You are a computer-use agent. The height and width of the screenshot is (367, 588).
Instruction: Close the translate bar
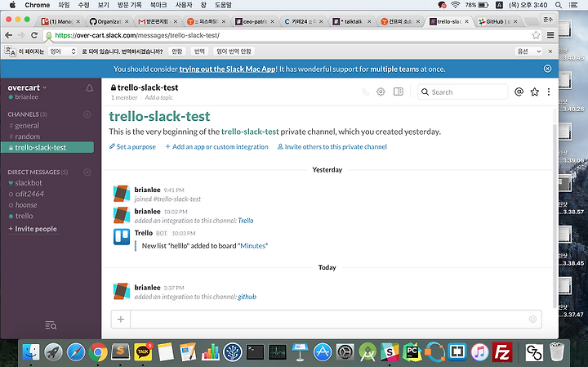point(550,51)
